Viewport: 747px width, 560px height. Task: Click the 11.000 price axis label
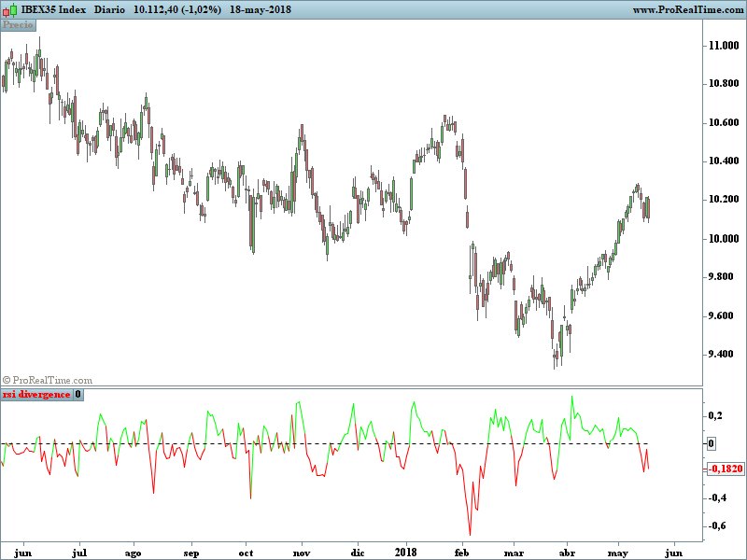[724, 45]
